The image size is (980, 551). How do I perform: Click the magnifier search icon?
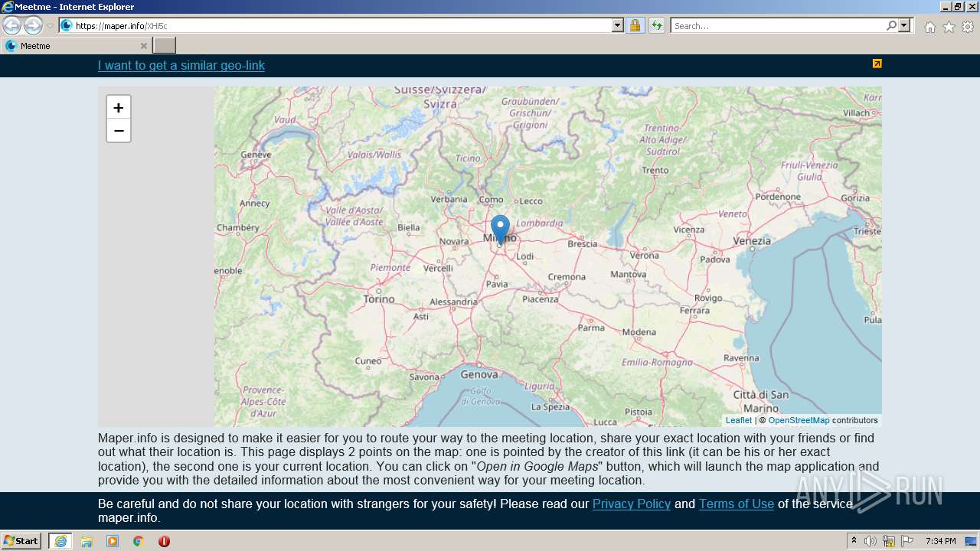tap(891, 25)
